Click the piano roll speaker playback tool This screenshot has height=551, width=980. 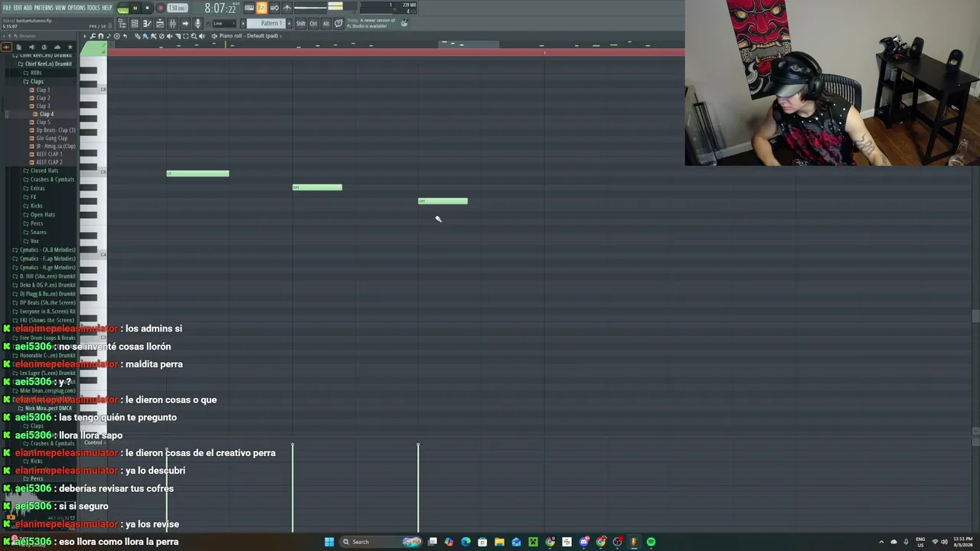[202, 36]
